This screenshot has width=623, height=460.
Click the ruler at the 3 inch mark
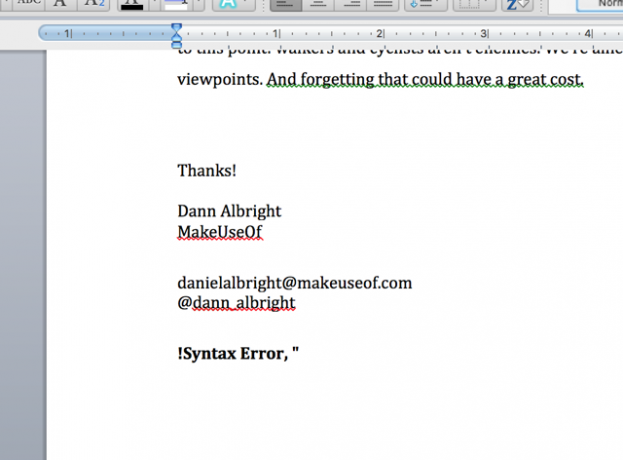coord(484,34)
